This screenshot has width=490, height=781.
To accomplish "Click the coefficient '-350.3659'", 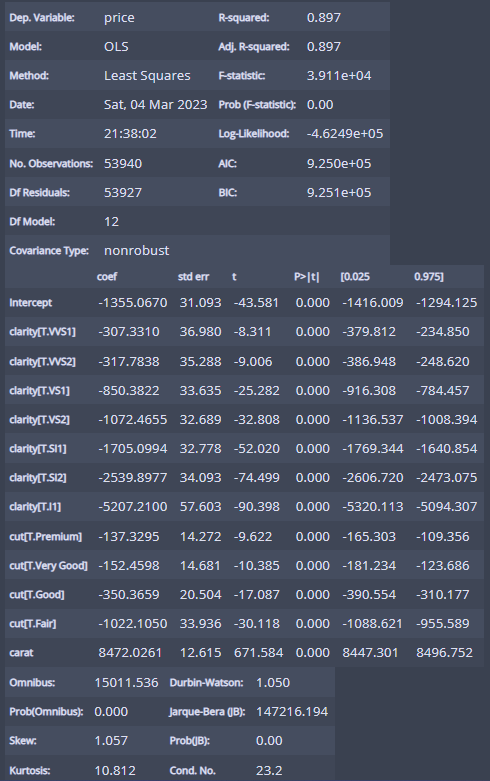I will coord(128,594).
